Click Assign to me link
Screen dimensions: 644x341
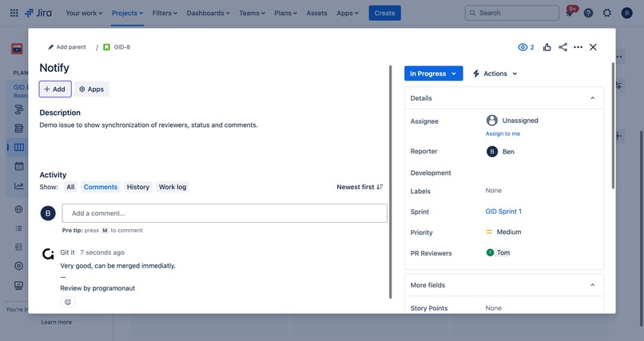503,133
